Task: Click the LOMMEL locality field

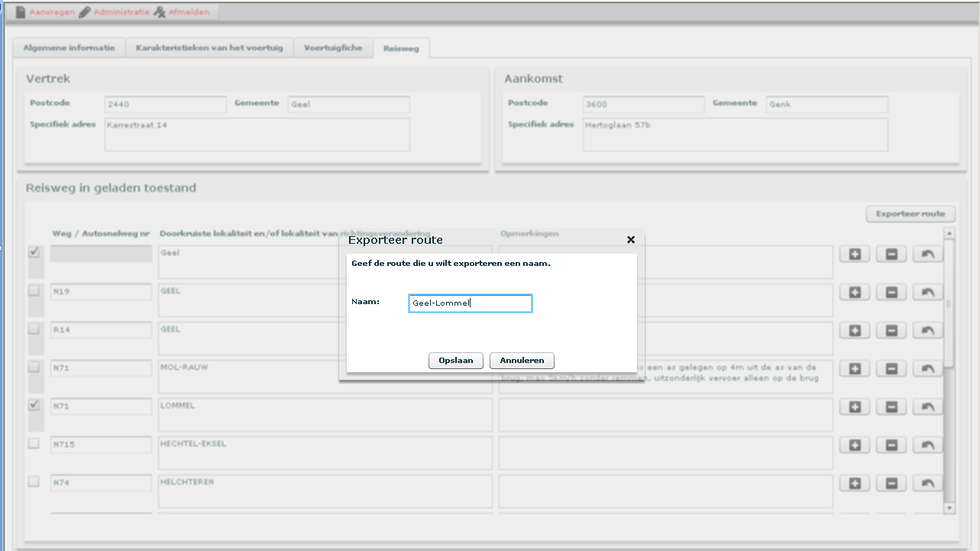Action: pos(325,415)
